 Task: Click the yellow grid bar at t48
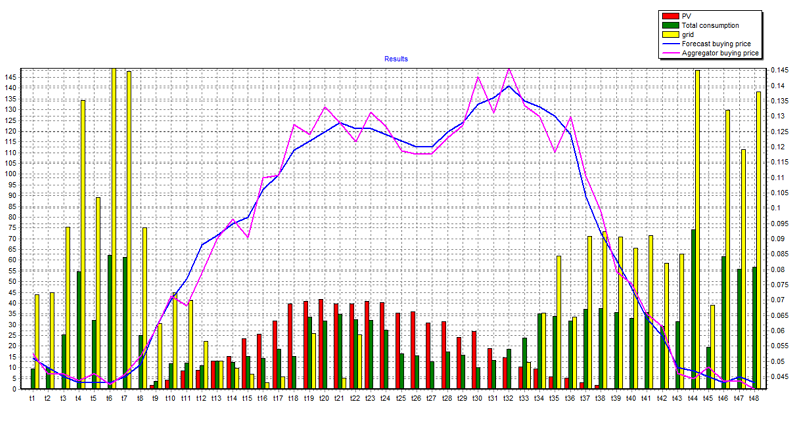(759, 240)
